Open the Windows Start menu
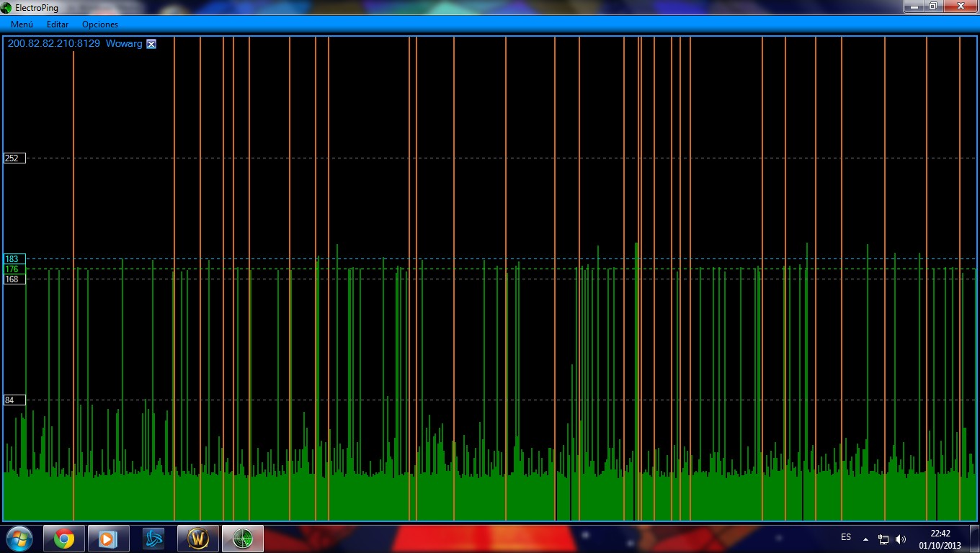The height and width of the screenshot is (553, 980). (19, 538)
